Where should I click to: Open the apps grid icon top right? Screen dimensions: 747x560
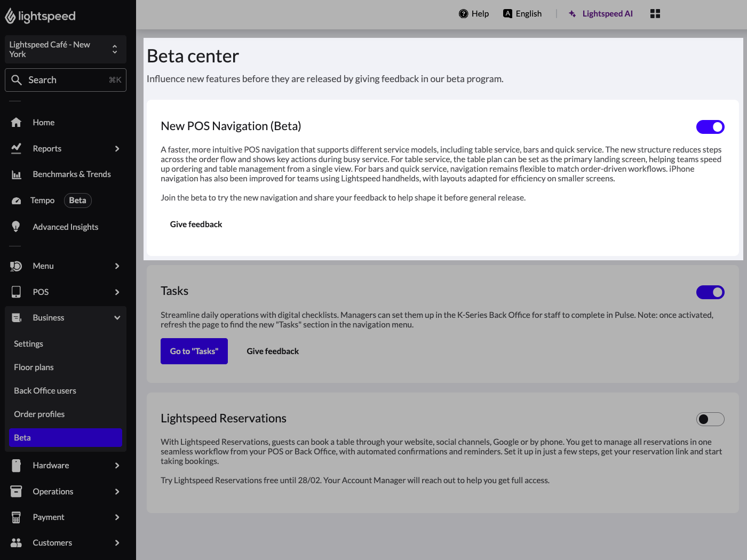coord(655,13)
